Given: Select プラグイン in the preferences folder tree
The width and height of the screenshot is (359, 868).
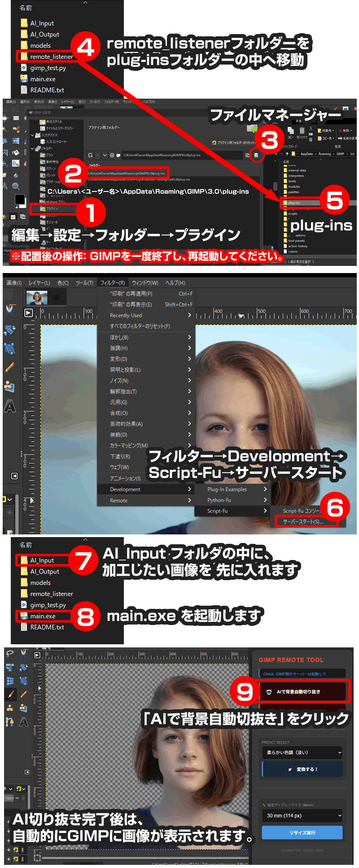Looking at the screenshot, I should 52,208.
